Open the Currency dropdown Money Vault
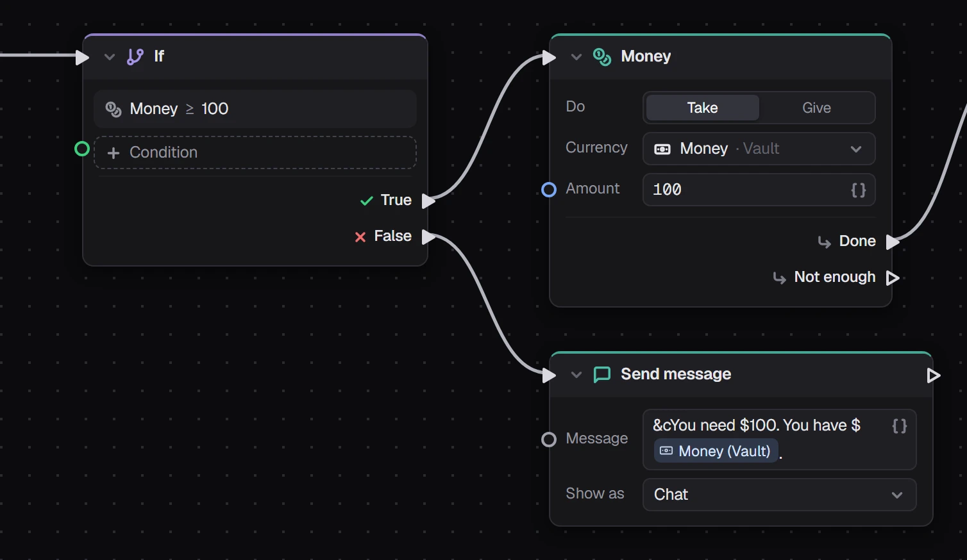The image size is (967, 560). point(759,149)
